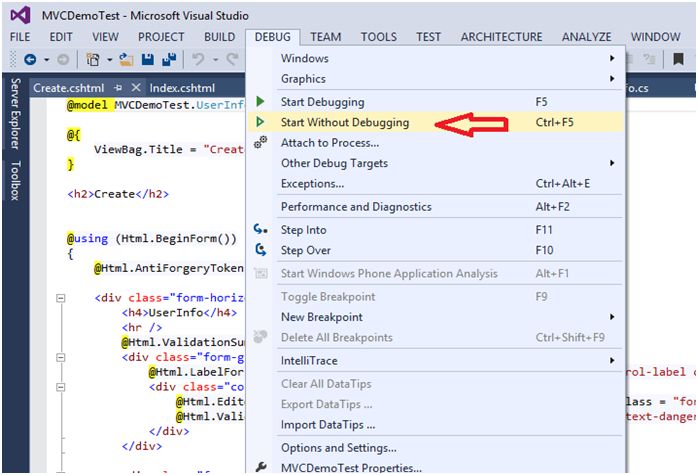
Task: Click the ViewBag.Title code line
Action: [169, 149]
